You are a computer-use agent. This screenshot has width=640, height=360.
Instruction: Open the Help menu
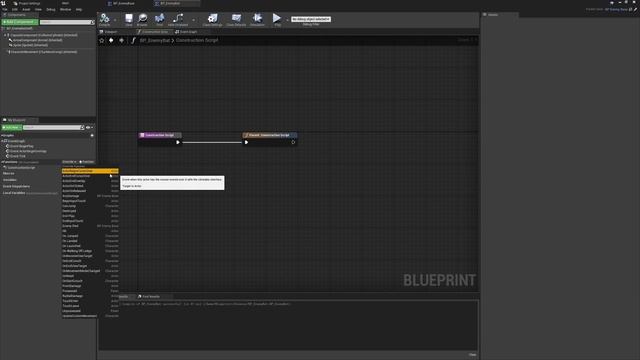79,9
